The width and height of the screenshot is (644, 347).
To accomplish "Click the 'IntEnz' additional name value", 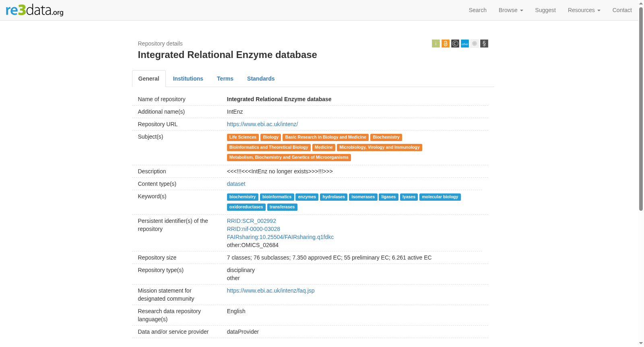I will point(235,112).
